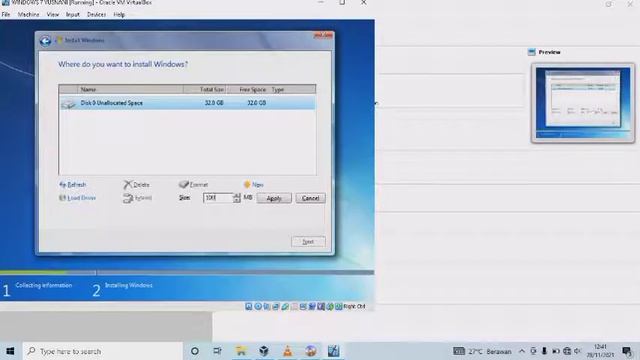Click the 27°C Berawan weather widget
Viewport: 640px width, 360px height.
pyautogui.click(x=482, y=351)
